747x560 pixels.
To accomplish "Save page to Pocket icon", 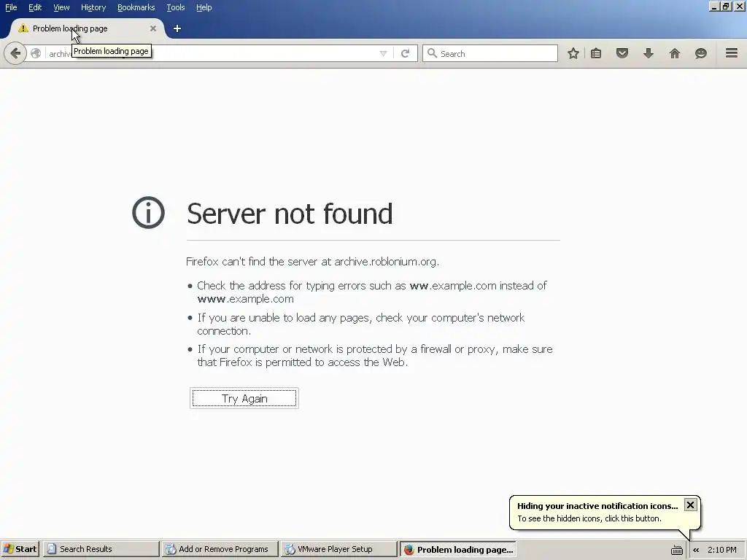I will [x=622, y=53].
